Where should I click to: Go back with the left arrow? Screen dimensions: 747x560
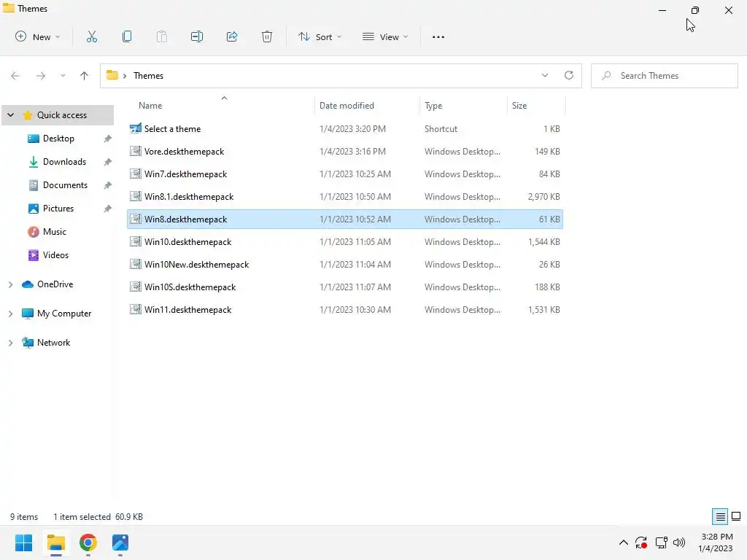point(15,76)
